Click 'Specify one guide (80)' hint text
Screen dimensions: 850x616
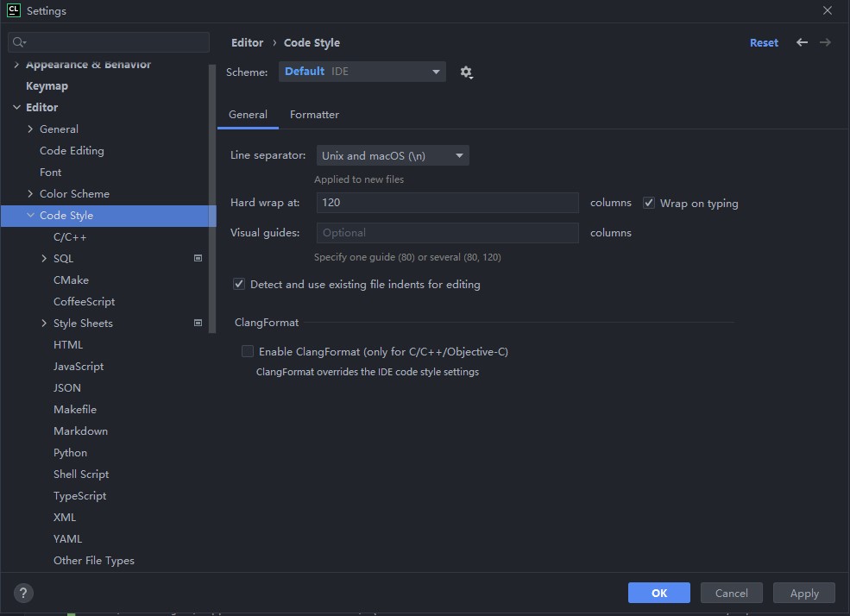[407, 257]
